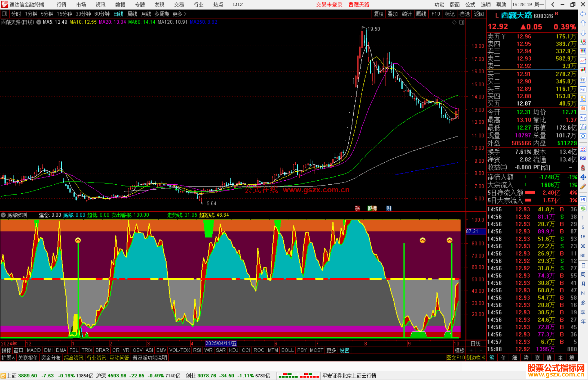Switch to the 周线 weekly tab

point(132,14)
